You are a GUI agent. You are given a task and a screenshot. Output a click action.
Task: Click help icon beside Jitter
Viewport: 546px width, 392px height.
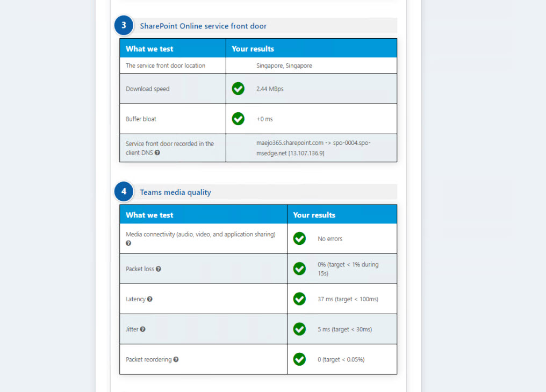click(x=143, y=329)
